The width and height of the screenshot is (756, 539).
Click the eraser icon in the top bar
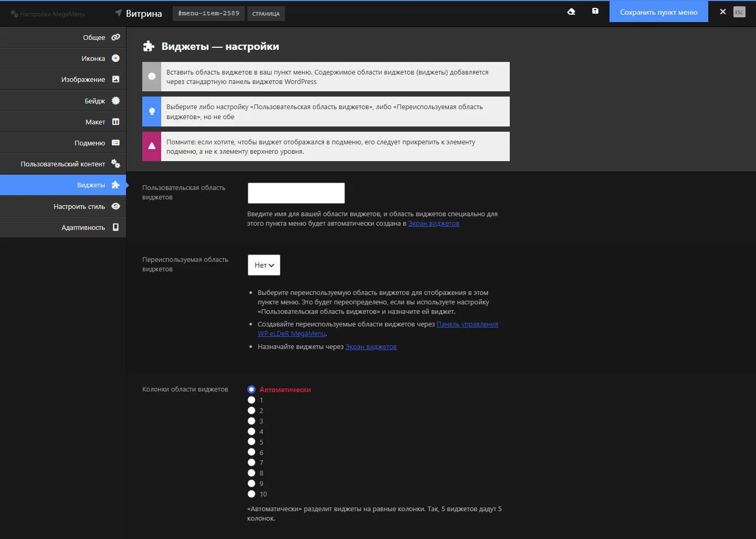pos(571,12)
